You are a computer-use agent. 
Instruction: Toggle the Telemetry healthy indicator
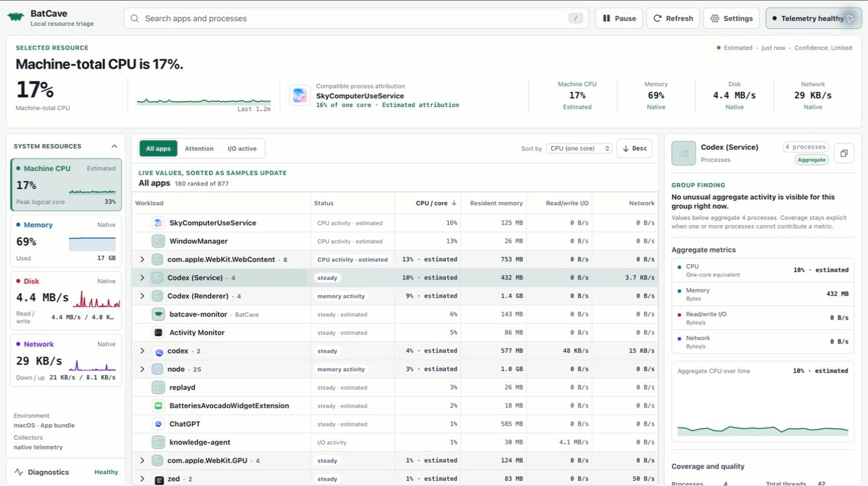[x=813, y=18]
